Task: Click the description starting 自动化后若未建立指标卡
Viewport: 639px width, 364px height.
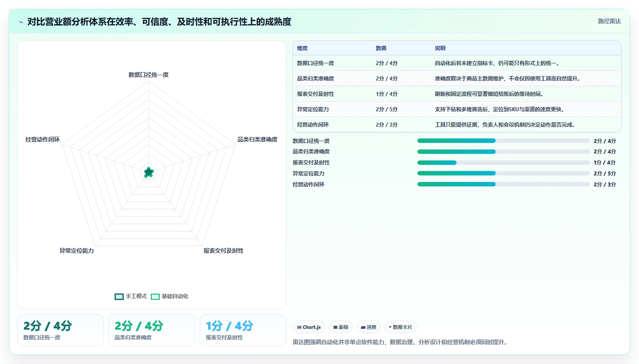Action: coord(497,63)
